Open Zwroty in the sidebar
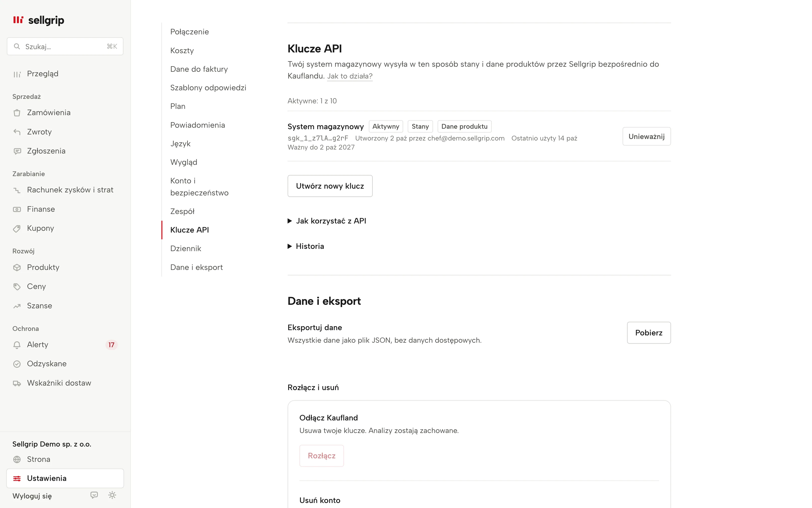The height and width of the screenshot is (508, 812). point(65,132)
